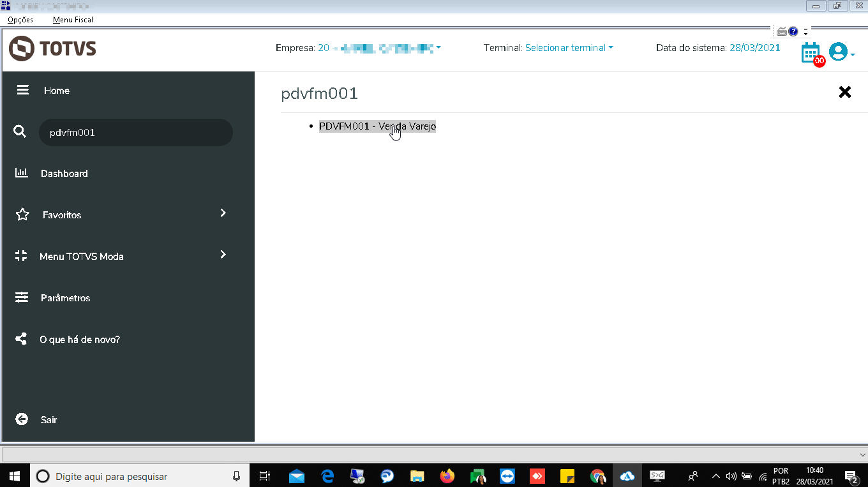Image resolution: width=868 pixels, height=487 pixels.
Task: Click the pdvfm001 results heading
Action: point(319,94)
